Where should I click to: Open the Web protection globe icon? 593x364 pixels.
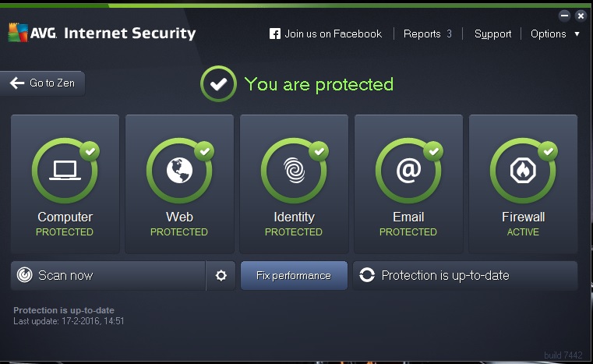179,170
